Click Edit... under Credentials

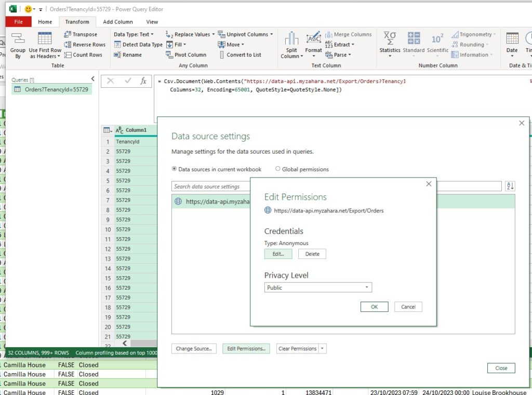tap(278, 254)
